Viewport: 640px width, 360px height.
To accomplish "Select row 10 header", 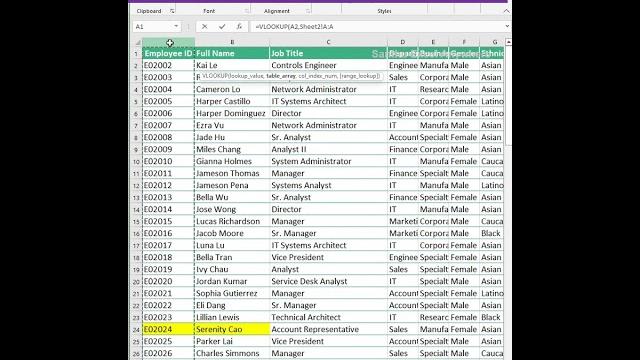I will pyautogui.click(x=136, y=162).
